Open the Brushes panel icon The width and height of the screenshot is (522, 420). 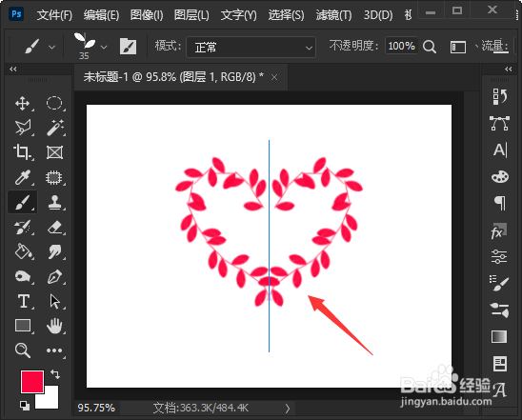500,310
